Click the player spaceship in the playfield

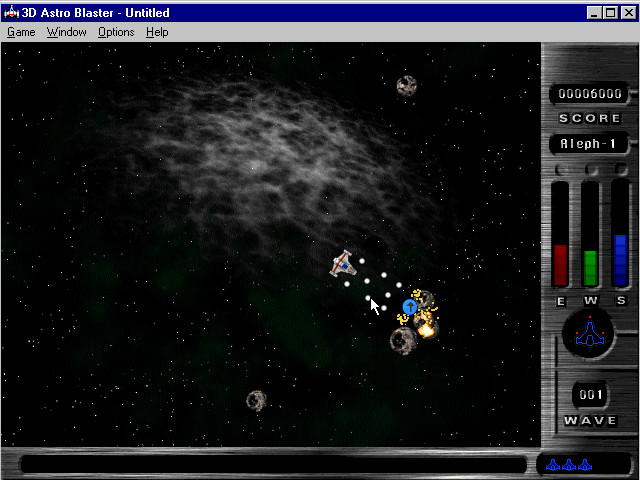coord(343,264)
